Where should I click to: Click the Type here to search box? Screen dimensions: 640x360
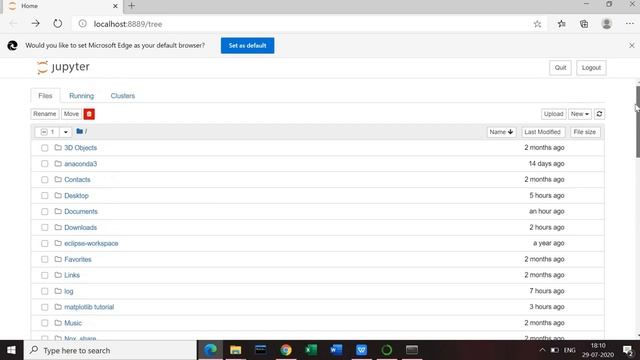coord(110,350)
